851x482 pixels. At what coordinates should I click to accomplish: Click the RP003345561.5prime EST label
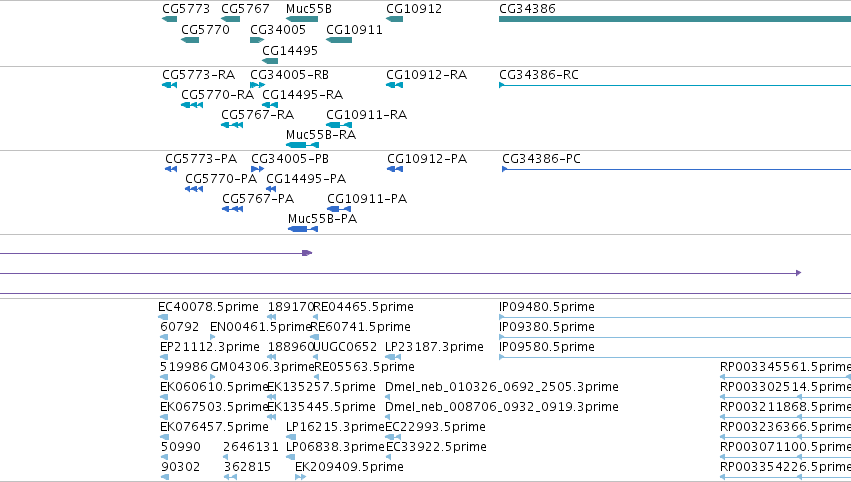point(785,367)
